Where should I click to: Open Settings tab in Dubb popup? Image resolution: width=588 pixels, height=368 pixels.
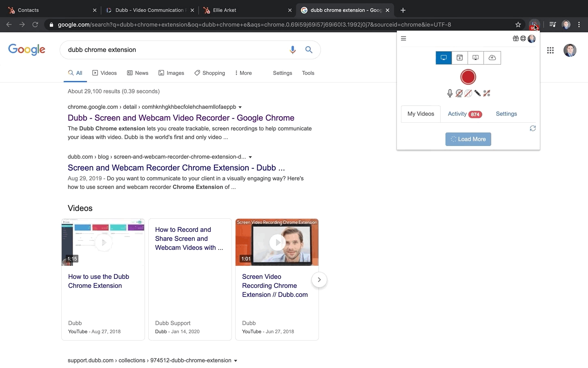tap(506, 114)
